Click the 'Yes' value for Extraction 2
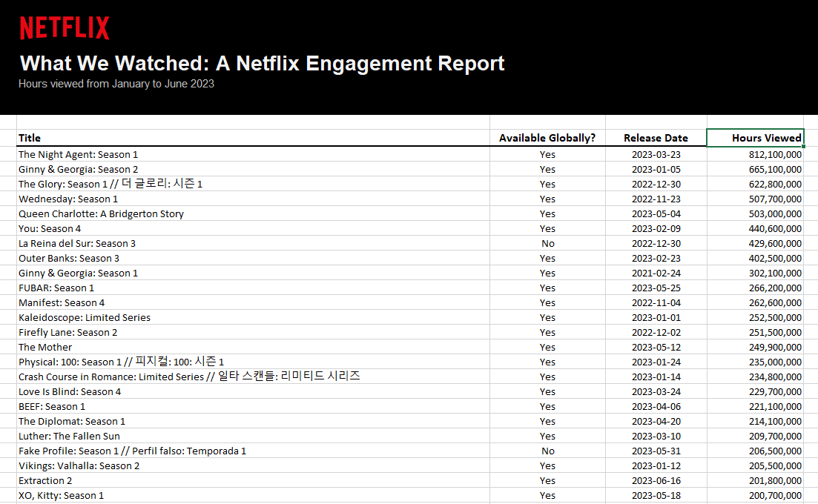818x504 pixels. point(547,480)
